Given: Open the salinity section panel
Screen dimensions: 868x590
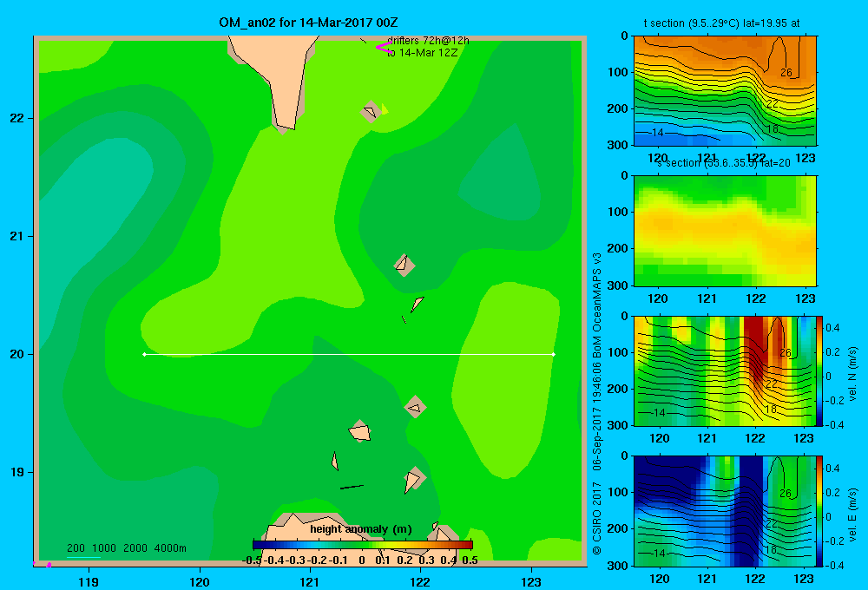Looking at the screenshot, I should point(725,231).
